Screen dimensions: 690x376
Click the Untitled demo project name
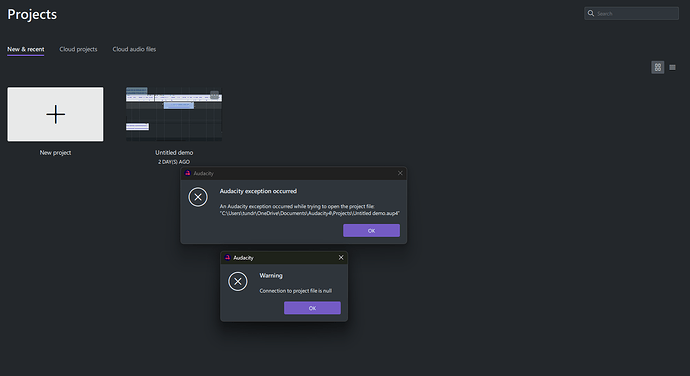click(x=174, y=152)
